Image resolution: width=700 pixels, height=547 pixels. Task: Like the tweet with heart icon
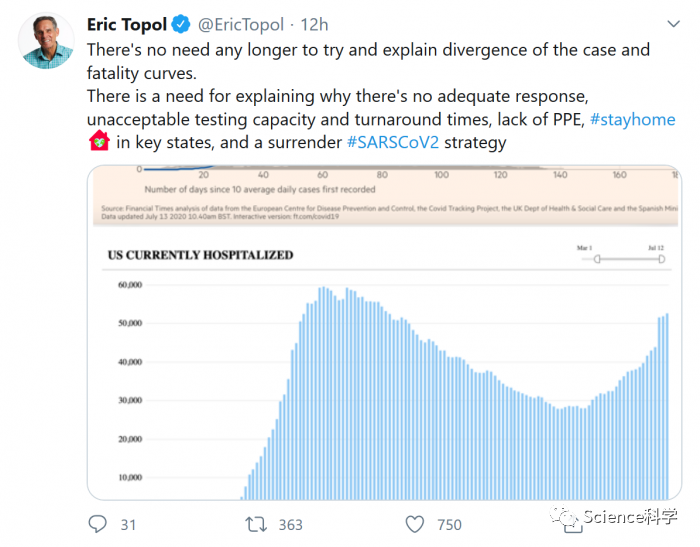click(x=415, y=524)
